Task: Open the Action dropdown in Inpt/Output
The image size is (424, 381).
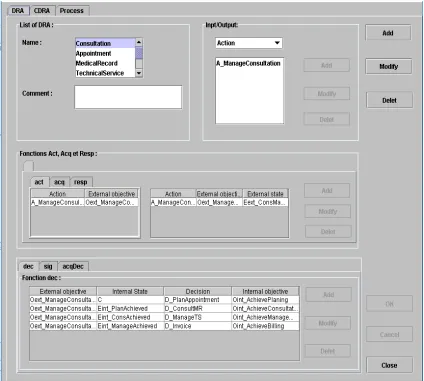Action: coord(249,43)
